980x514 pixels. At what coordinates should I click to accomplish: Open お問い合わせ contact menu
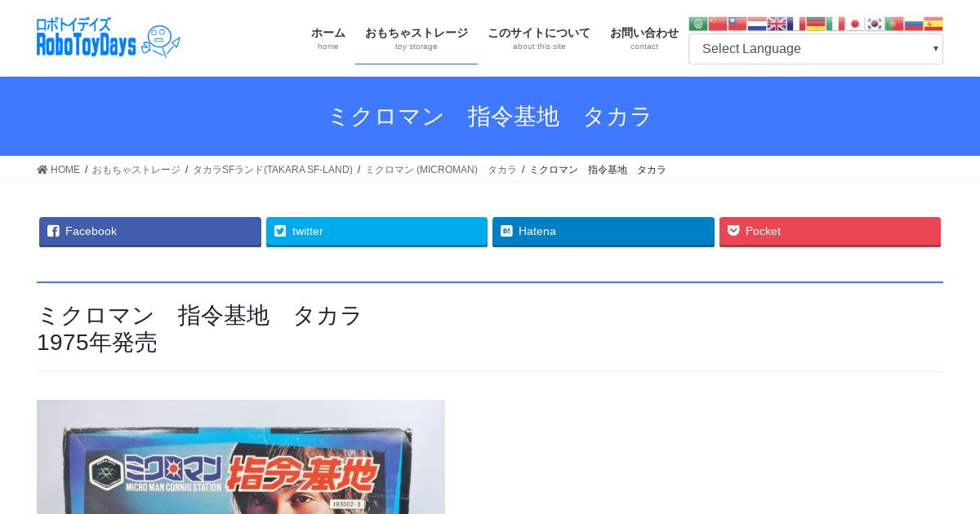(x=644, y=38)
